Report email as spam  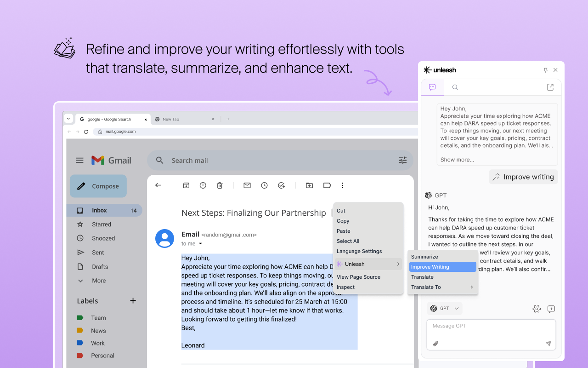(203, 185)
